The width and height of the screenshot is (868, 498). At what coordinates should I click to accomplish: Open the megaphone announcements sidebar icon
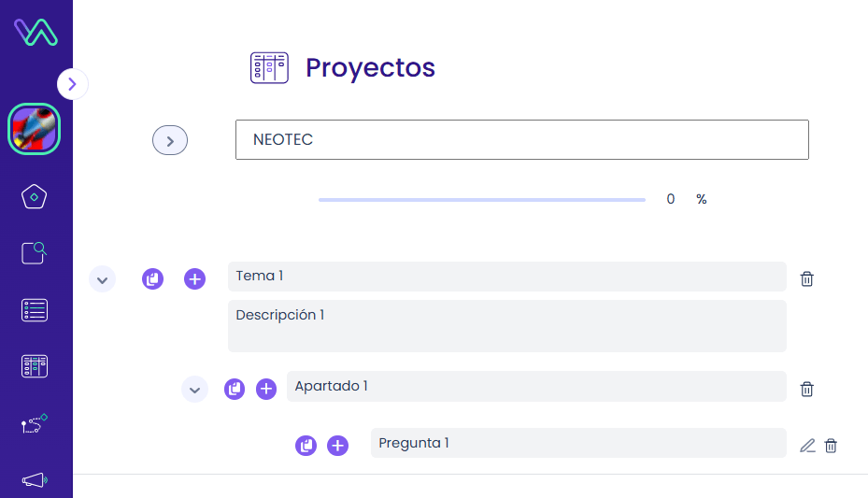pyautogui.click(x=35, y=479)
